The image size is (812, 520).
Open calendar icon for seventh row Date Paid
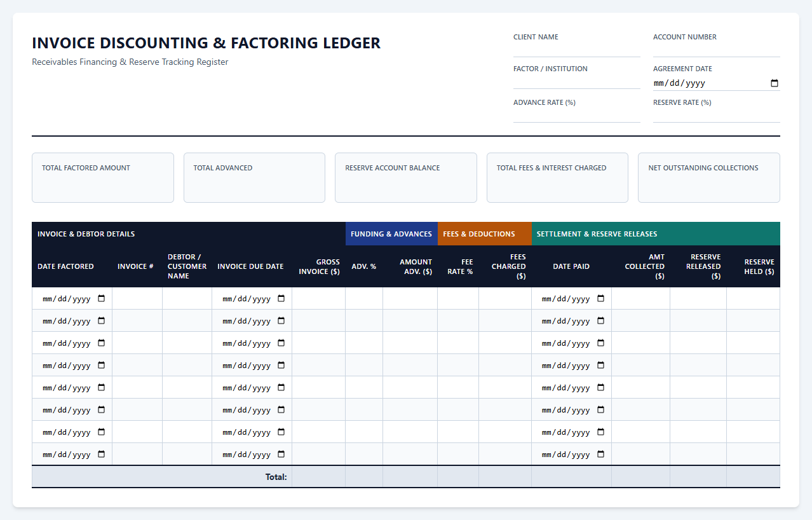point(601,432)
